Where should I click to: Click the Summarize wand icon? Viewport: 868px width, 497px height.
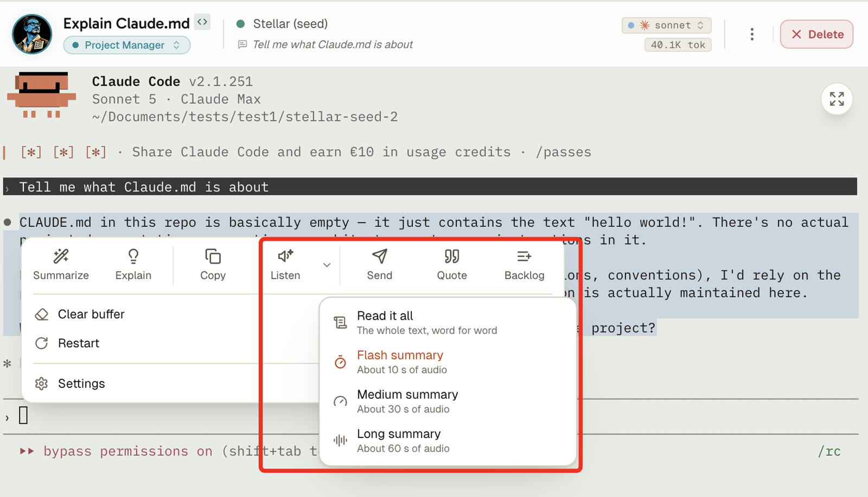61,256
